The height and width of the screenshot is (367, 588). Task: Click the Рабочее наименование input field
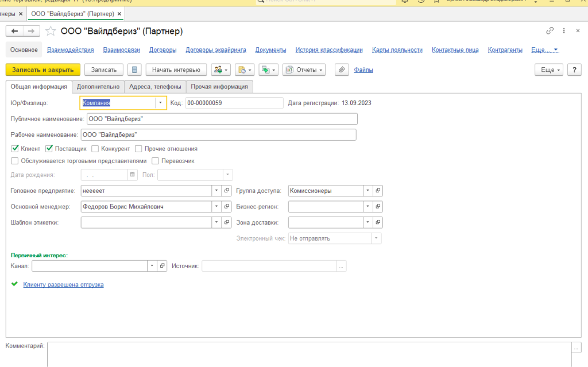pyautogui.click(x=218, y=135)
